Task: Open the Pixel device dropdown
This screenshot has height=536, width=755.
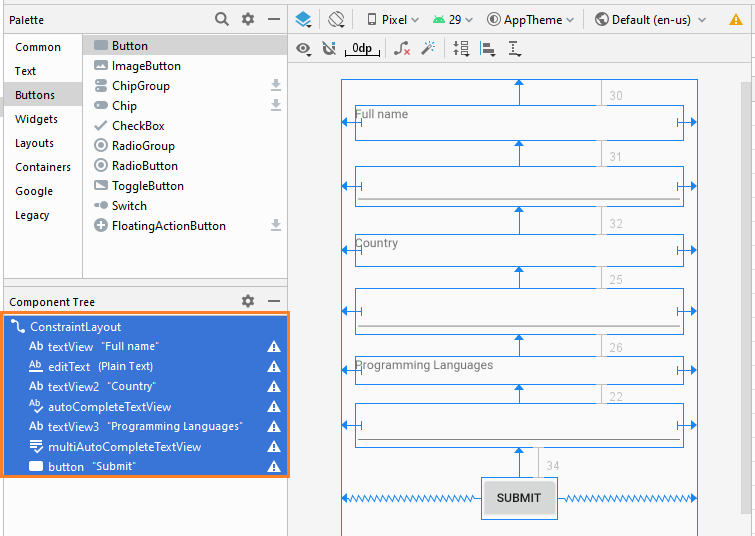Action: [x=392, y=20]
